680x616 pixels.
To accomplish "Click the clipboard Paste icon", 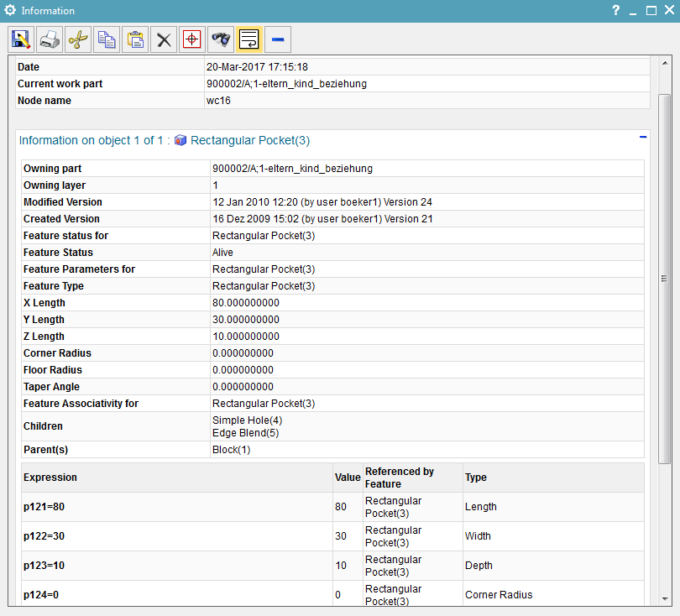I will point(135,39).
